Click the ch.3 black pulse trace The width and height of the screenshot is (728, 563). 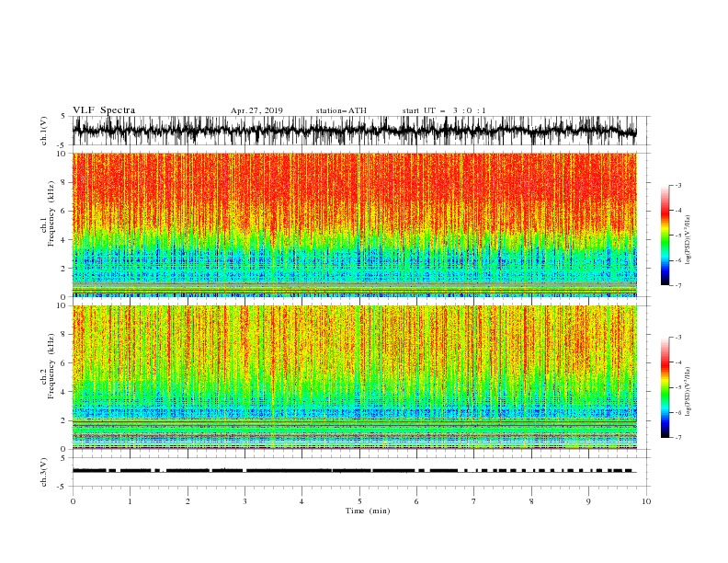(354, 471)
